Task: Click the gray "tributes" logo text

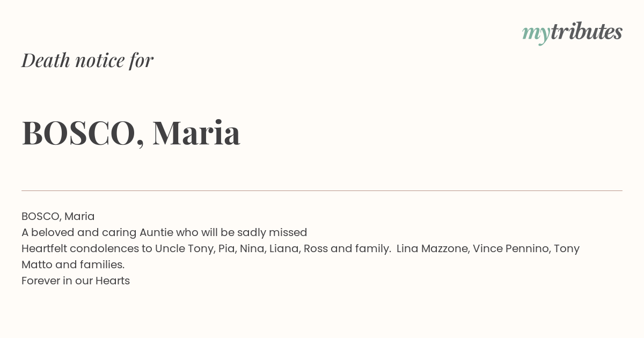Action: tap(587, 32)
